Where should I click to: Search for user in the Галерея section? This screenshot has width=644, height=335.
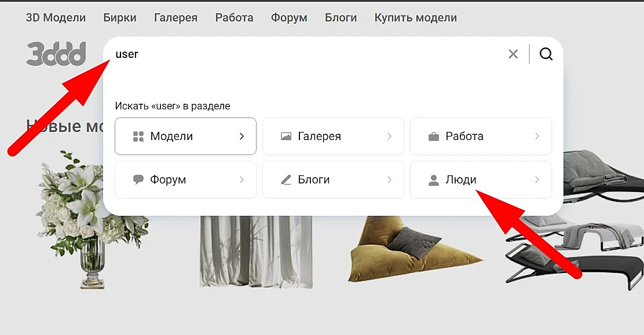coord(333,137)
